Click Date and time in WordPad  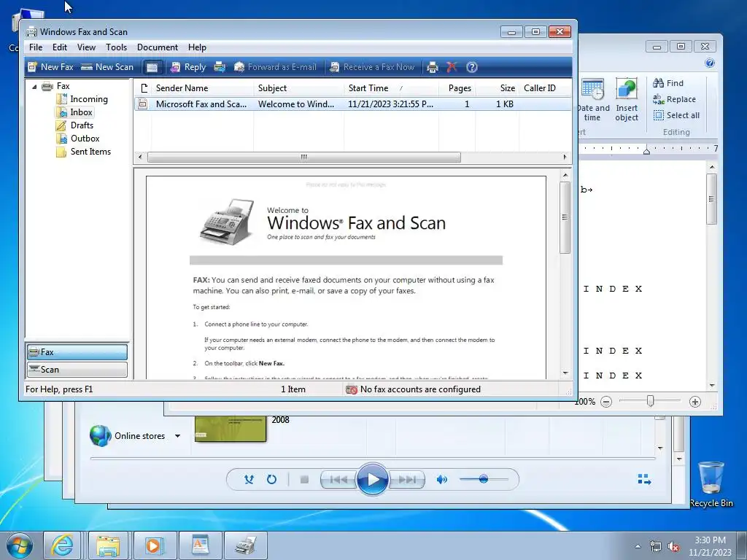[592, 99]
